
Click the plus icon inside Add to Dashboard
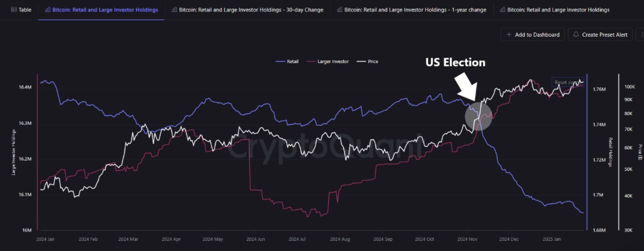509,35
